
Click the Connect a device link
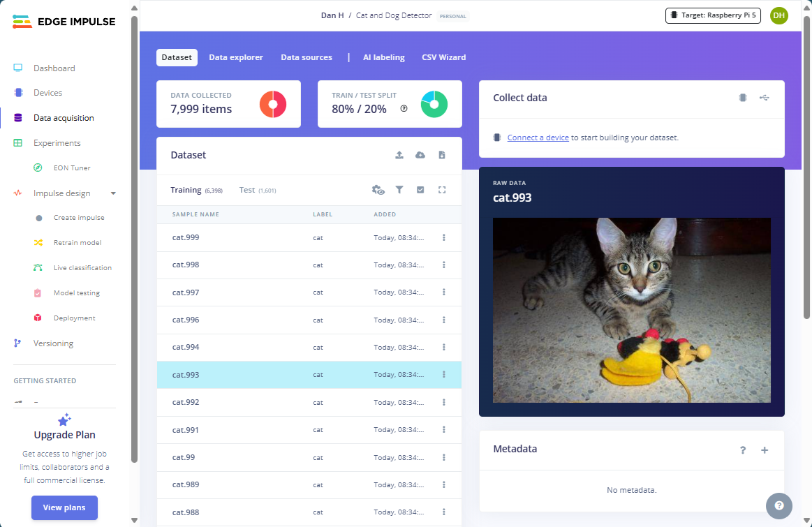(x=538, y=138)
